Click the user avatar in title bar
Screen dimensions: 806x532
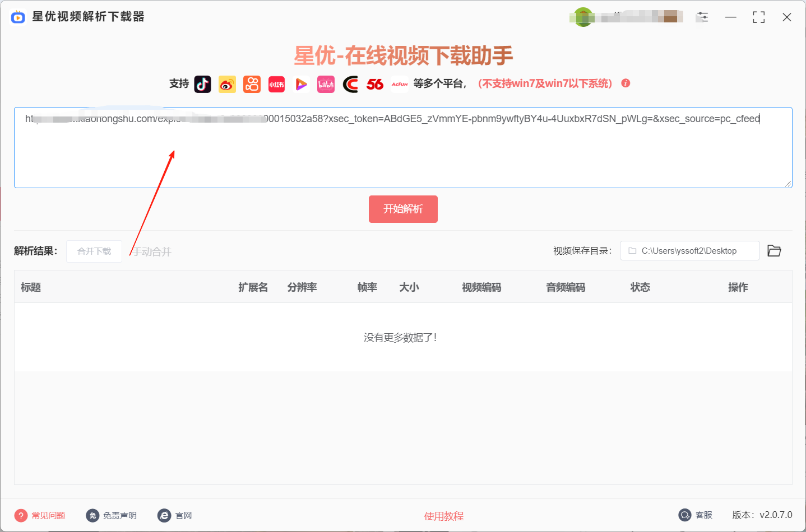coord(583,17)
